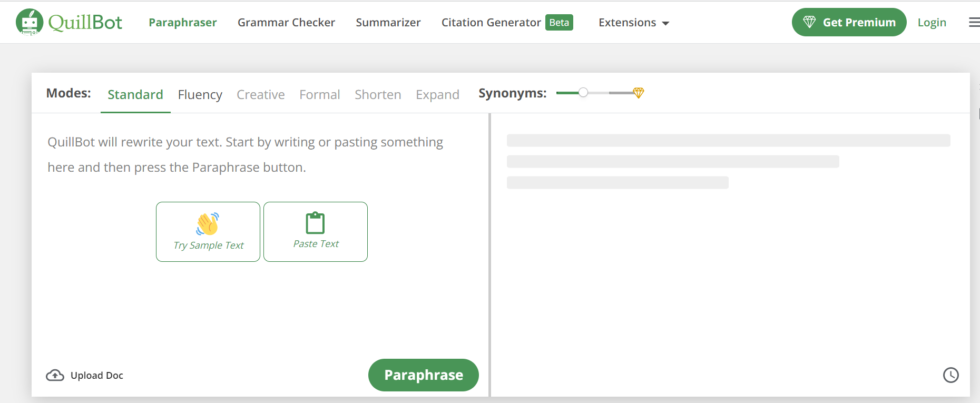This screenshot has height=403, width=980.
Task: Expand the Extensions dropdown
Action: (634, 23)
